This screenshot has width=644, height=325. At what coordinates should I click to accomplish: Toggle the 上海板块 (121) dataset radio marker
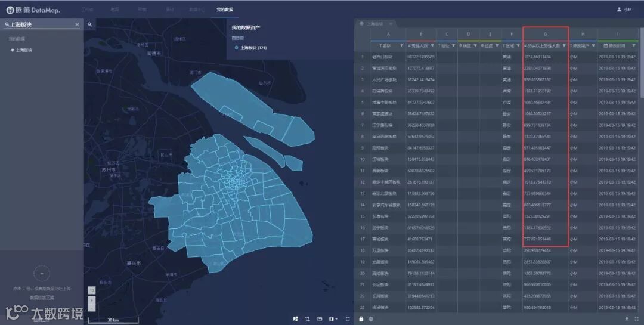236,48
